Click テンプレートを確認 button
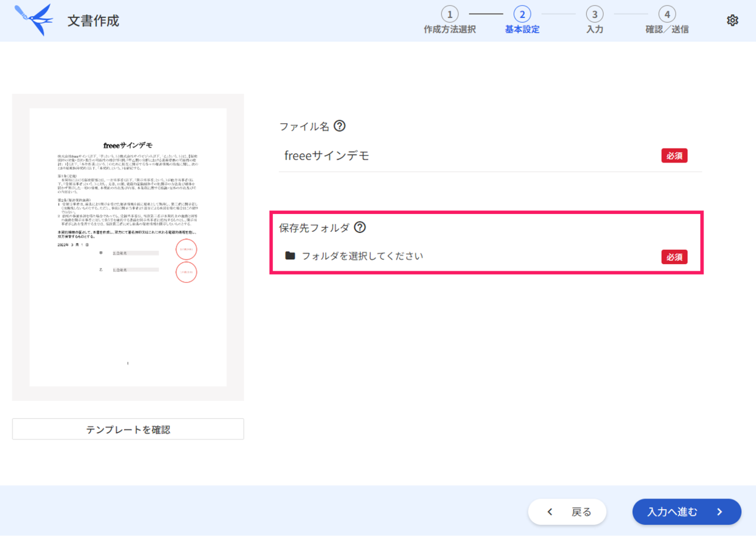756x536 pixels. point(128,429)
